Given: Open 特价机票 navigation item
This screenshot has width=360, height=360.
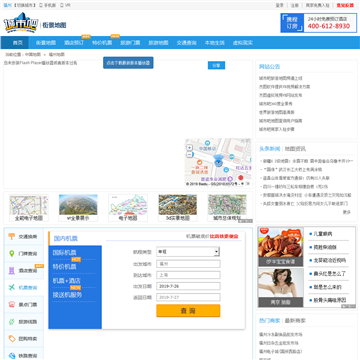Looking at the screenshot, I should click(x=102, y=43).
